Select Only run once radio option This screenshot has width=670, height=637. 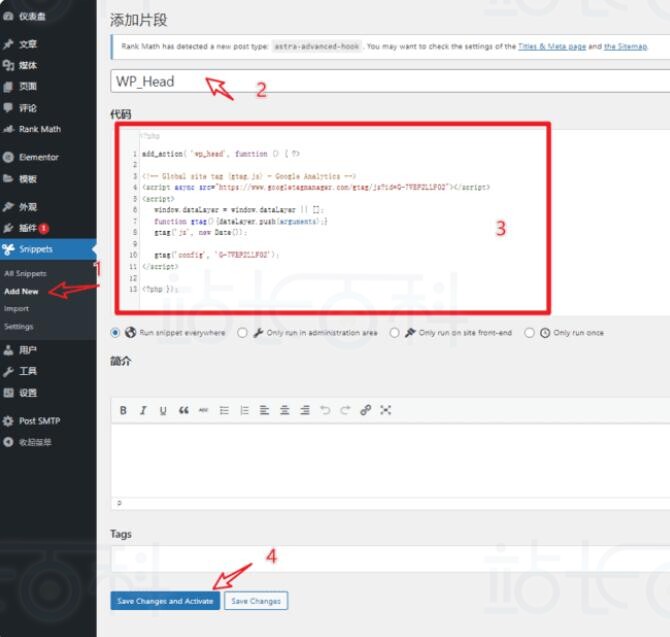(x=529, y=332)
